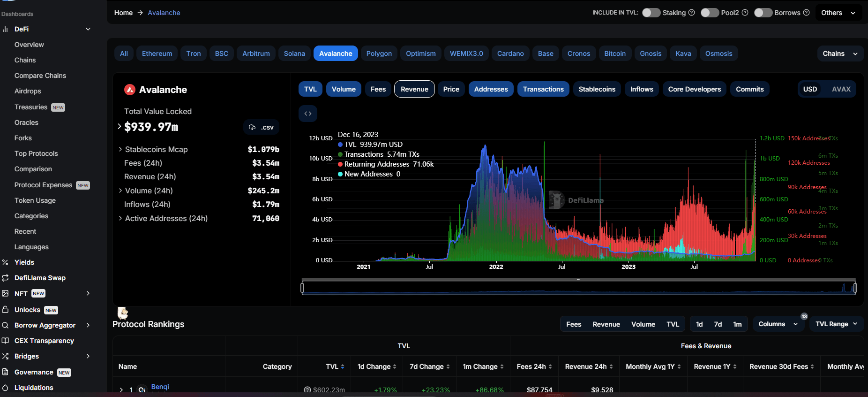Click the left handle of chart range slider
The height and width of the screenshot is (397, 868).
302,288
